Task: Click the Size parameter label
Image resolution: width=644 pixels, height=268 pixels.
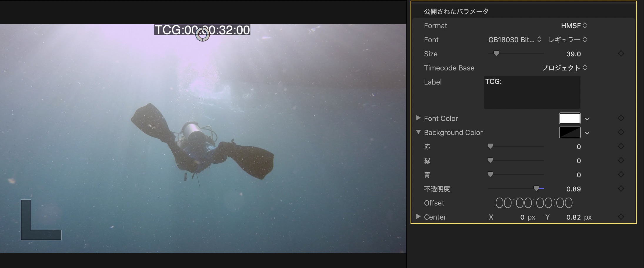Action: click(x=431, y=54)
